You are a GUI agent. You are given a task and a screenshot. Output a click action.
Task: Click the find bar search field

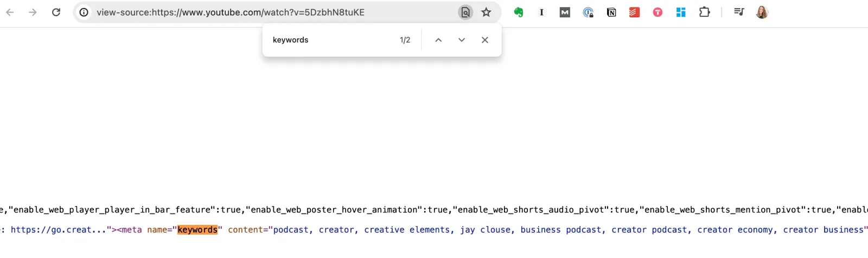[331, 40]
